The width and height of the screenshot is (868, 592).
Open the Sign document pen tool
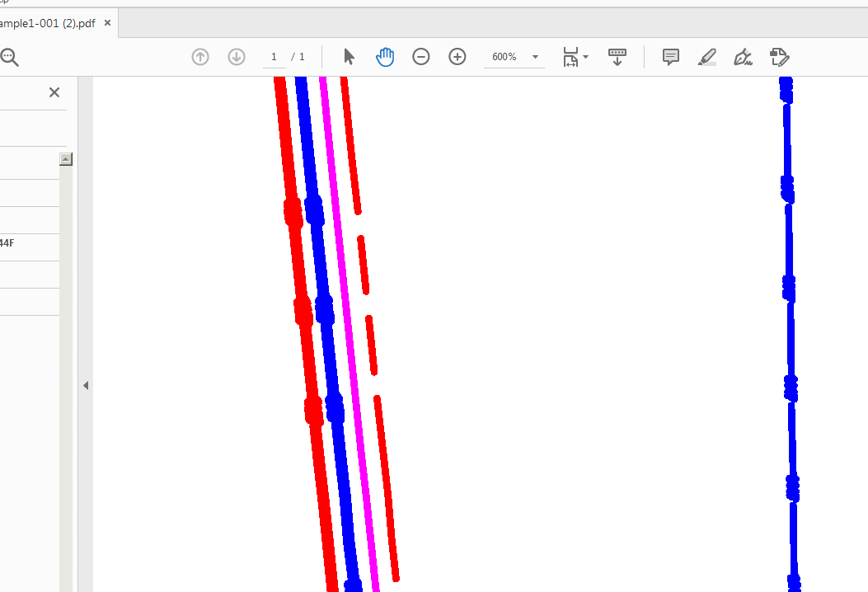[x=743, y=57]
